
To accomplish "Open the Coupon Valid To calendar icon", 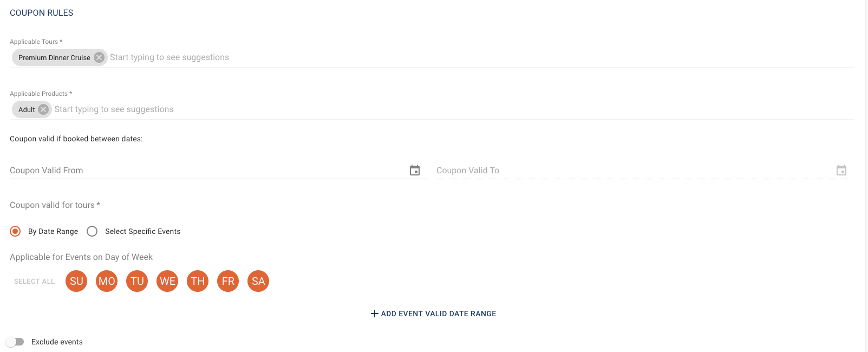I will (841, 170).
